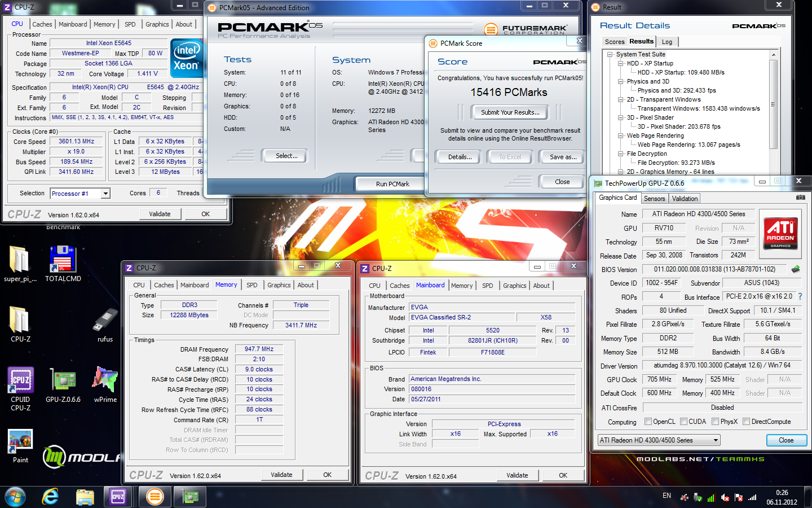Click the PCMark Score window title icon

click(433, 43)
